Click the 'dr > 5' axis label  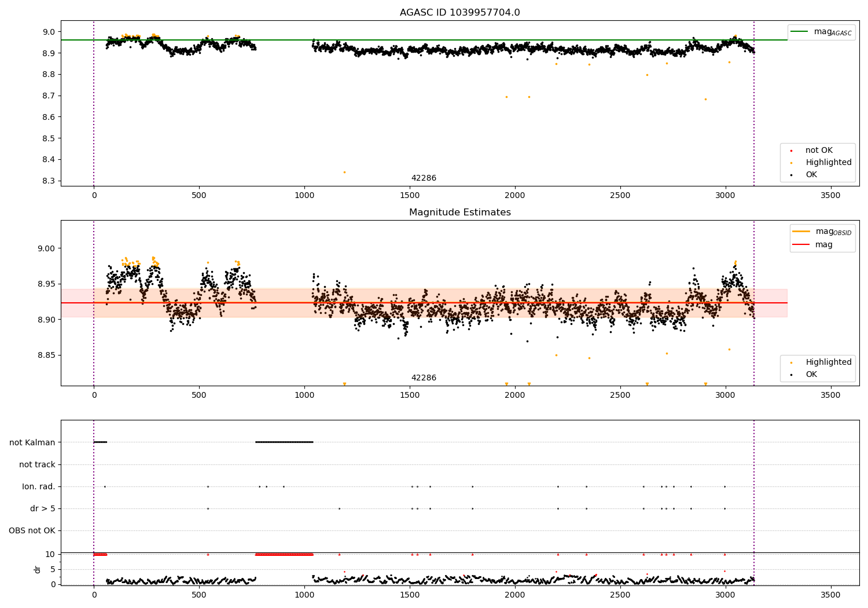tap(43, 508)
